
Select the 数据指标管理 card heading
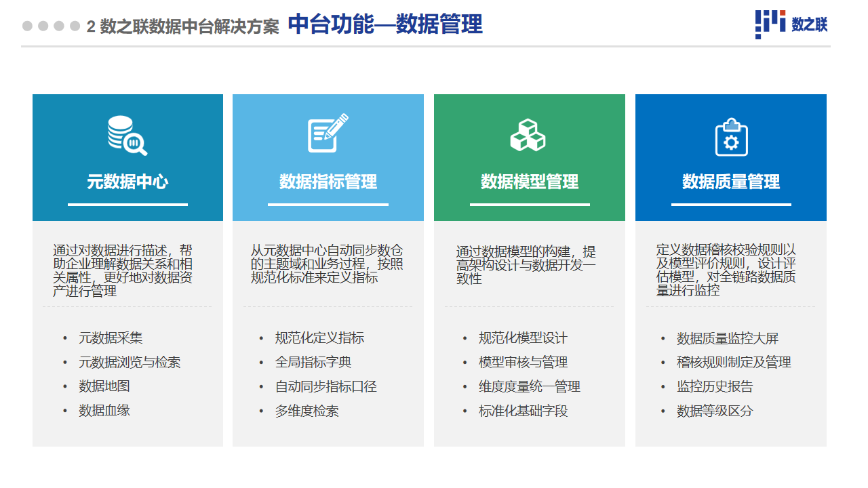(328, 182)
